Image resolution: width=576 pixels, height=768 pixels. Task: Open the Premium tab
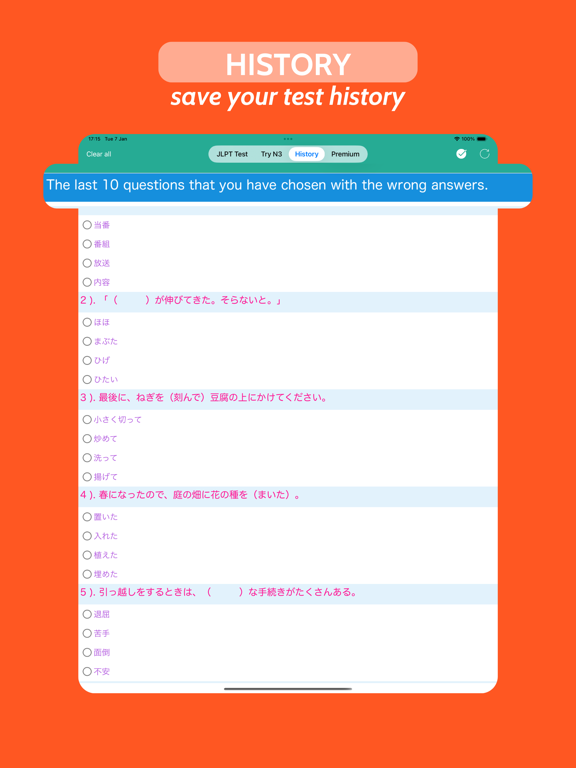pos(345,154)
